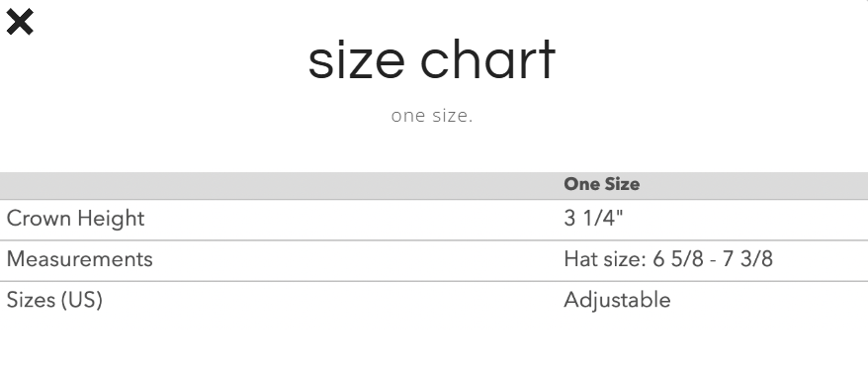Select the 'Crown Height' row label
868x378 pixels.
(75, 219)
